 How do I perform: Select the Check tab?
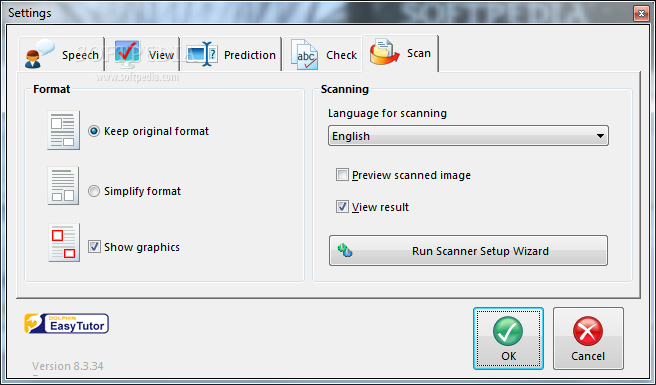tap(323, 54)
